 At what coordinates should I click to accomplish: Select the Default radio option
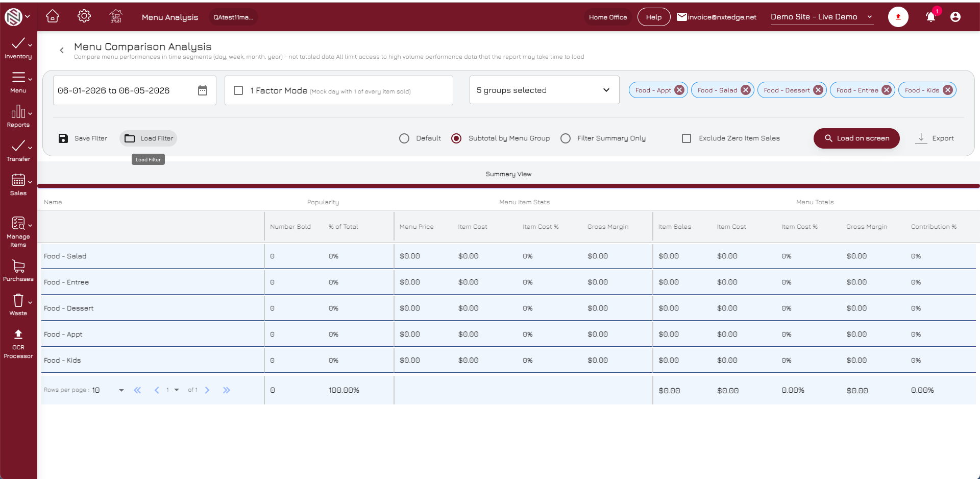click(404, 138)
